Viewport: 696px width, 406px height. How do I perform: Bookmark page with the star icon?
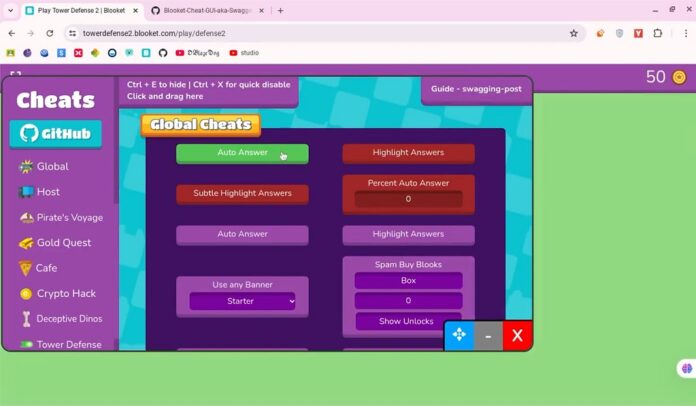573,33
